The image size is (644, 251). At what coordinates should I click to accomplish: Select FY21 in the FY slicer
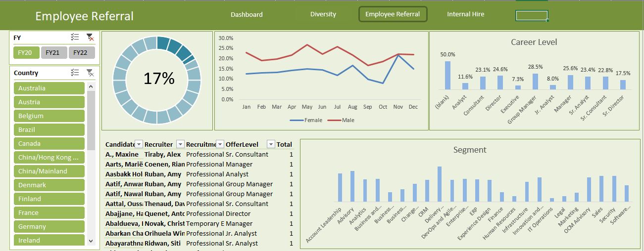coord(54,52)
